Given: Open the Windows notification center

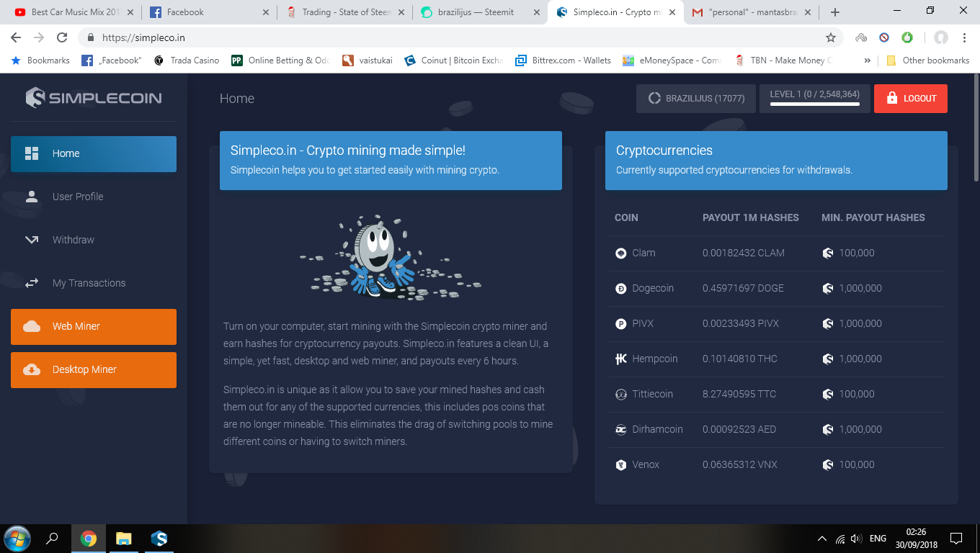Looking at the screenshot, I should pyautogui.click(x=956, y=538).
